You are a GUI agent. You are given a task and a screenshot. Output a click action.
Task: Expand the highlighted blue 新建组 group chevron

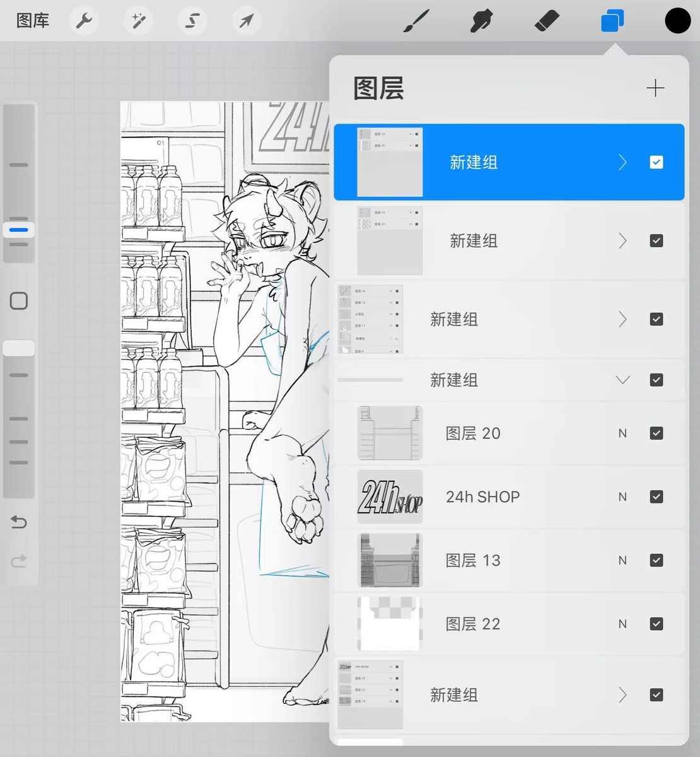(622, 162)
